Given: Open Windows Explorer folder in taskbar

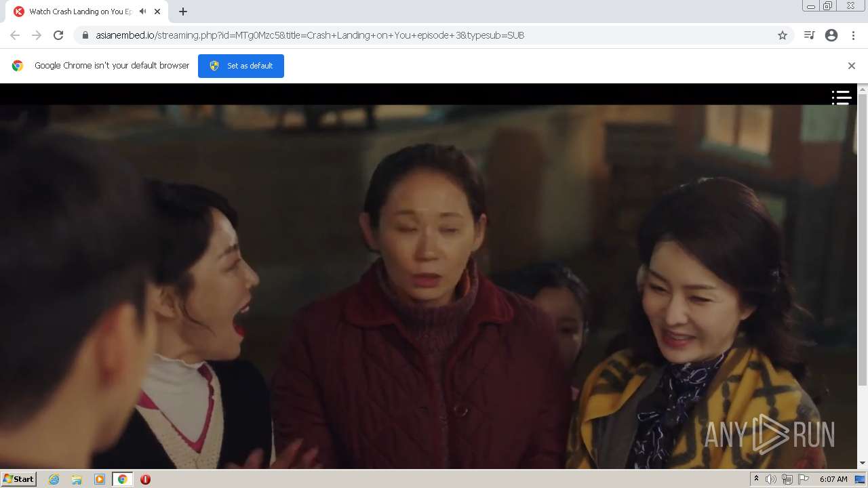Looking at the screenshot, I should (77, 479).
